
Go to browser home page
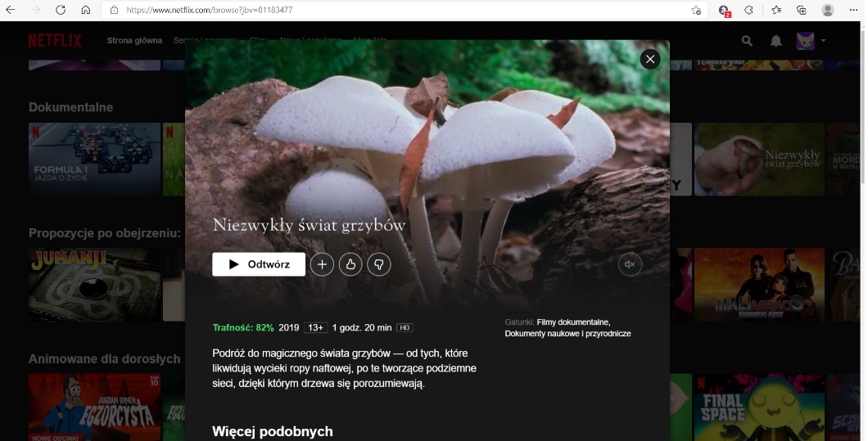click(86, 10)
